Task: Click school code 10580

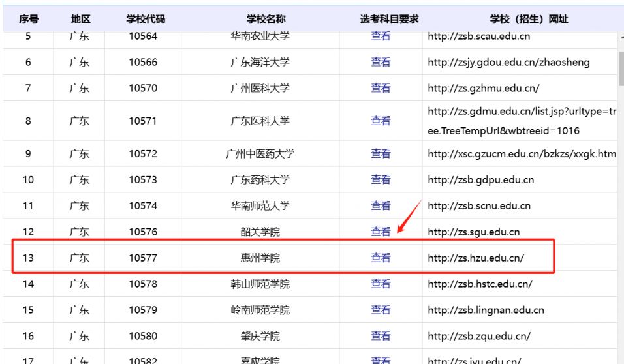Action: click(143, 336)
